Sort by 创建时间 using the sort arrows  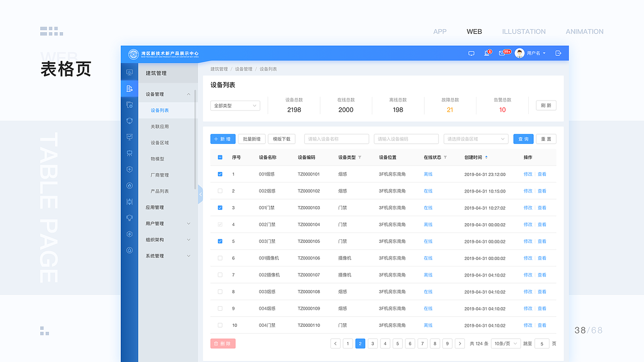[486, 157]
